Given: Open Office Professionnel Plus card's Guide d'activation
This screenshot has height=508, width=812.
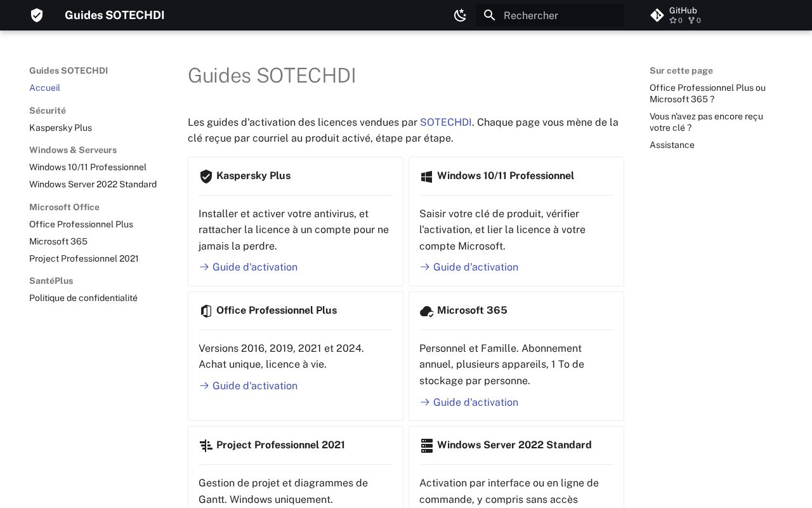Looking at the screenshot, I should 248,386.
